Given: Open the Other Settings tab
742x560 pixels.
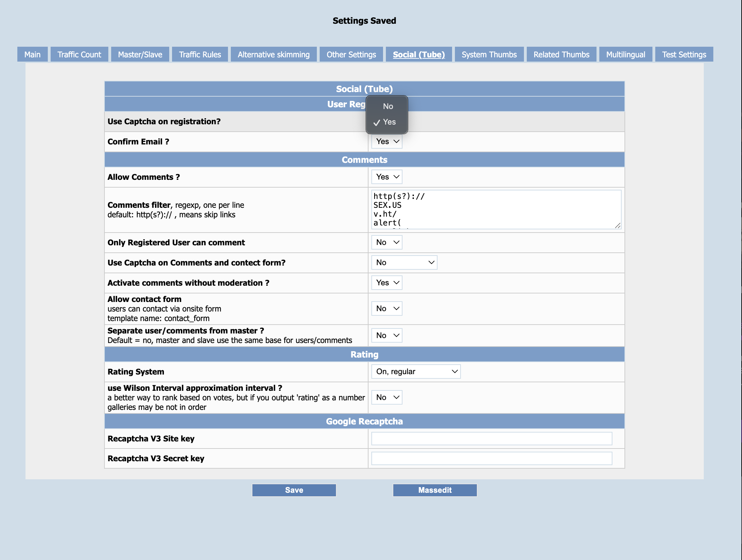Looking at the screenshot, I should (x=351, y=55).
